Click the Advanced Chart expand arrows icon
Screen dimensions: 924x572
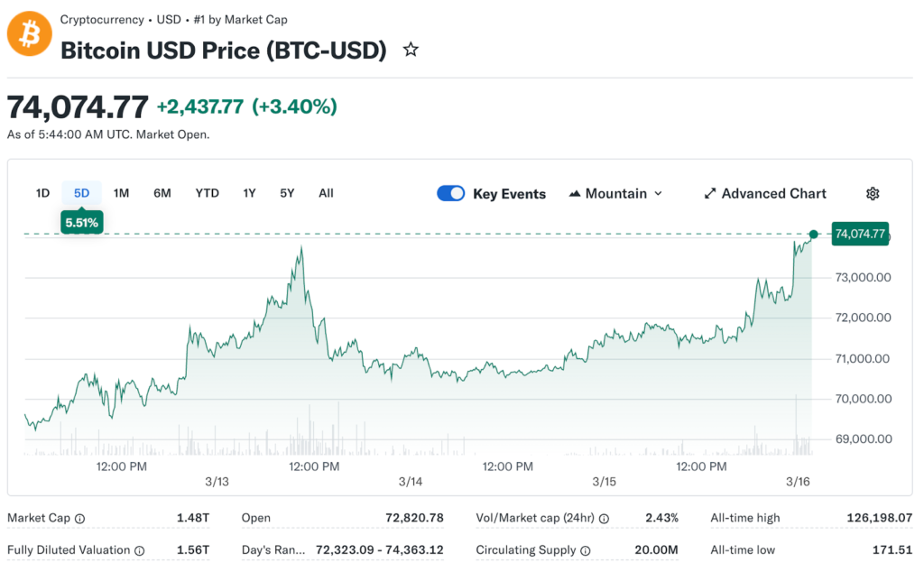point(710,194)
